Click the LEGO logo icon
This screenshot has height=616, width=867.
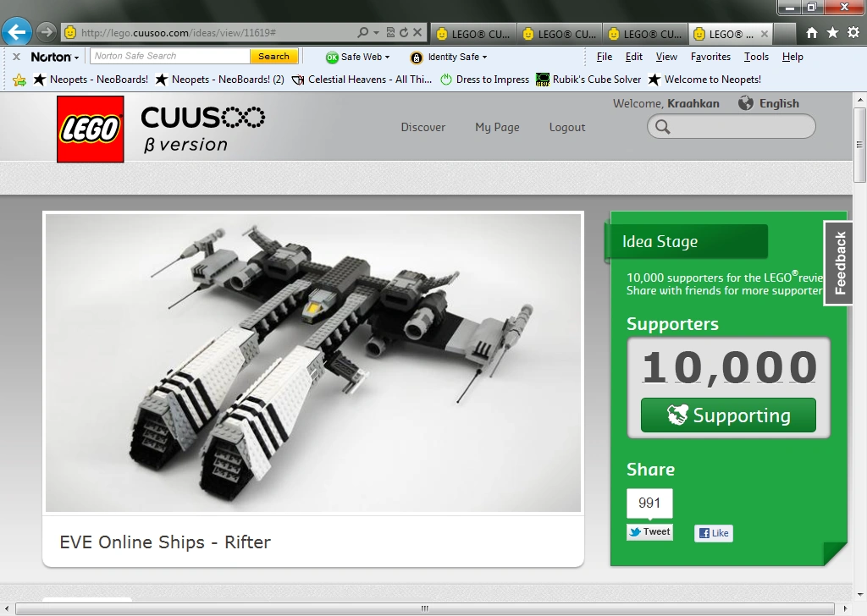pyautogui.click(x=90, y=129)
